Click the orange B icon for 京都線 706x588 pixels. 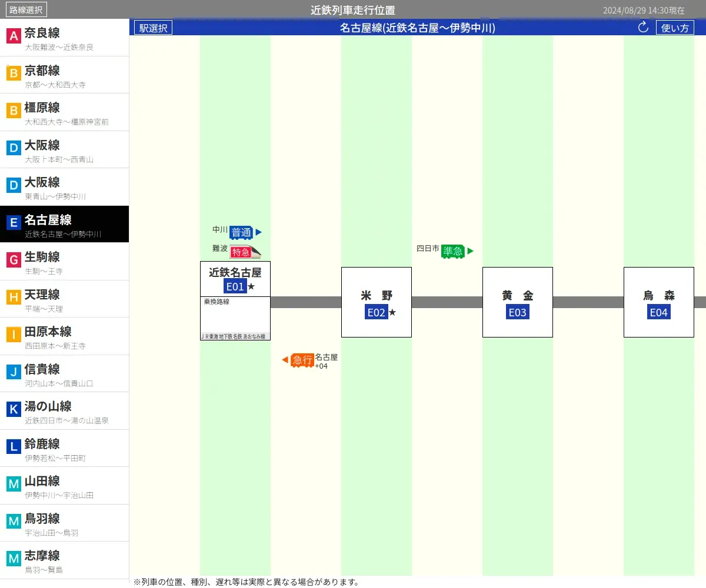pyautogui.click(x=14, y=73)
